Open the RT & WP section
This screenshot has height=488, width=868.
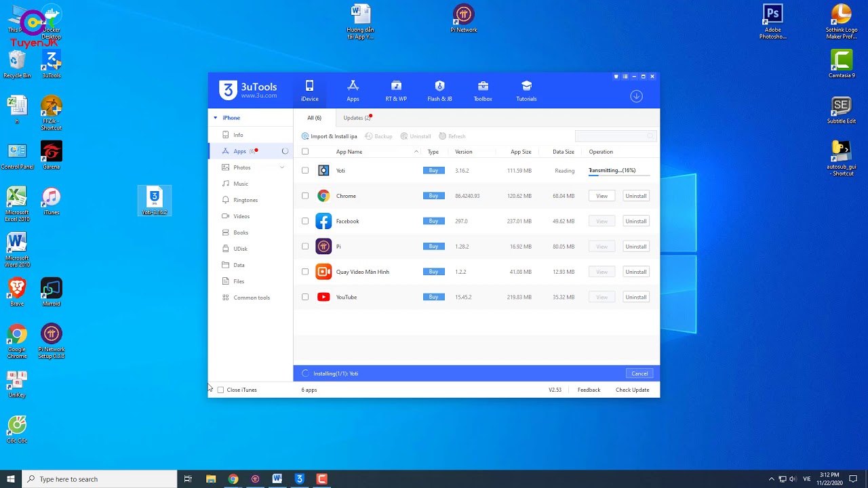click(x=396, y=91)
